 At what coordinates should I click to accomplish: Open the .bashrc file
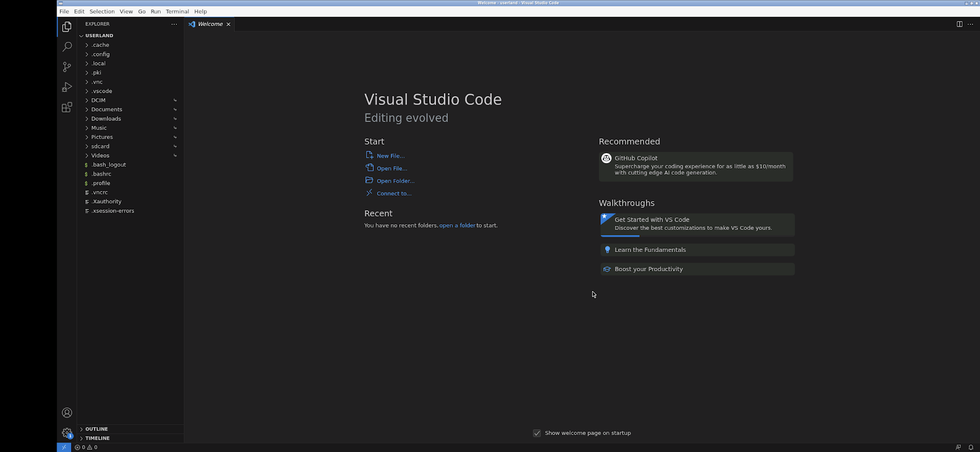(101, 174)
